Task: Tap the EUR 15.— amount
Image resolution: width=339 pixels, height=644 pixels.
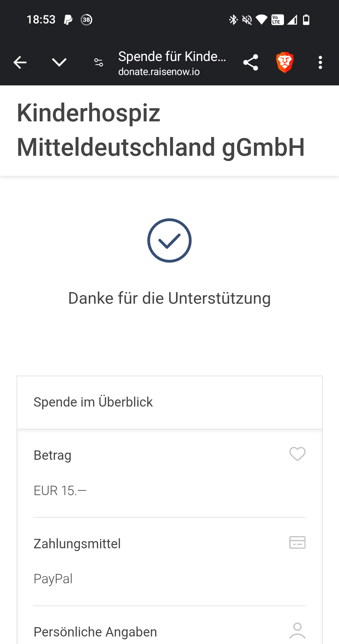Action: (x=60, y=491)
